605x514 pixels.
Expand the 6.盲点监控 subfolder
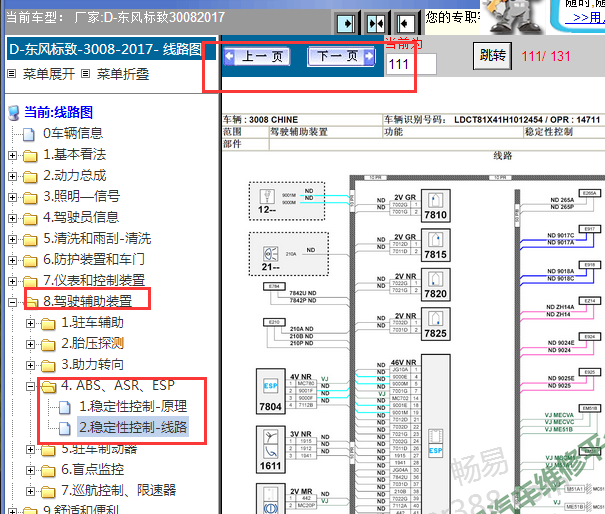coord(30,470)
